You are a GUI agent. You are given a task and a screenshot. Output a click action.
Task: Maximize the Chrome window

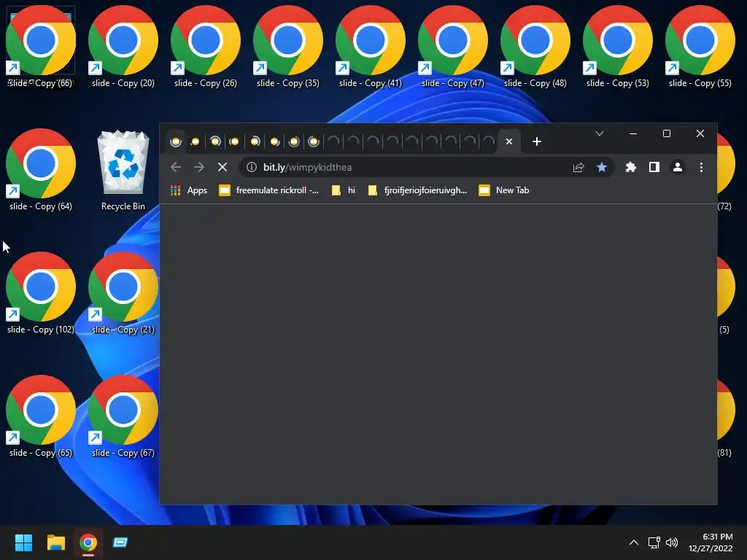coord(667,134)
